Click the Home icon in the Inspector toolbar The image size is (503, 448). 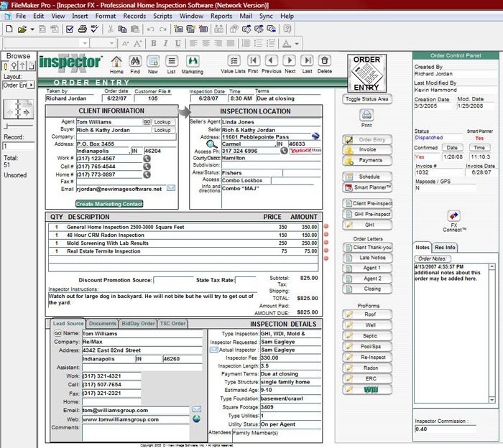point(116,62)
